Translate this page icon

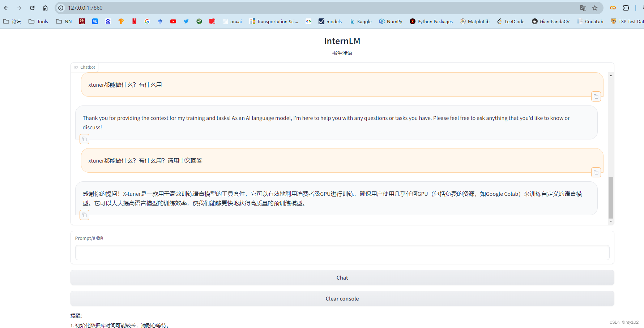pos(583,8)
